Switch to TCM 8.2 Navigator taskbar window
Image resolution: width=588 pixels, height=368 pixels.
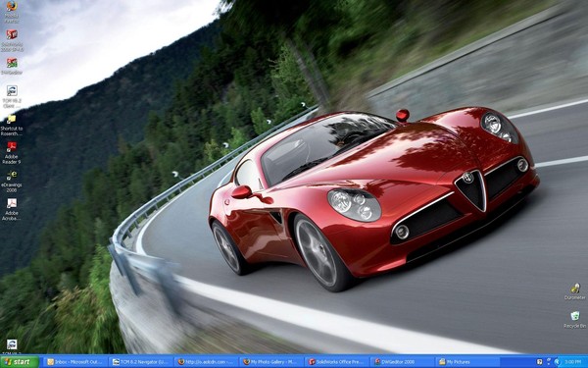click(x=141, y=362)
